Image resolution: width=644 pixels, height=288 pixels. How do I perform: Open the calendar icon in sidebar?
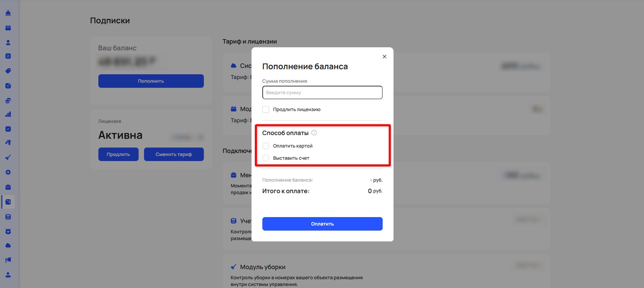[x=8, y=28]
